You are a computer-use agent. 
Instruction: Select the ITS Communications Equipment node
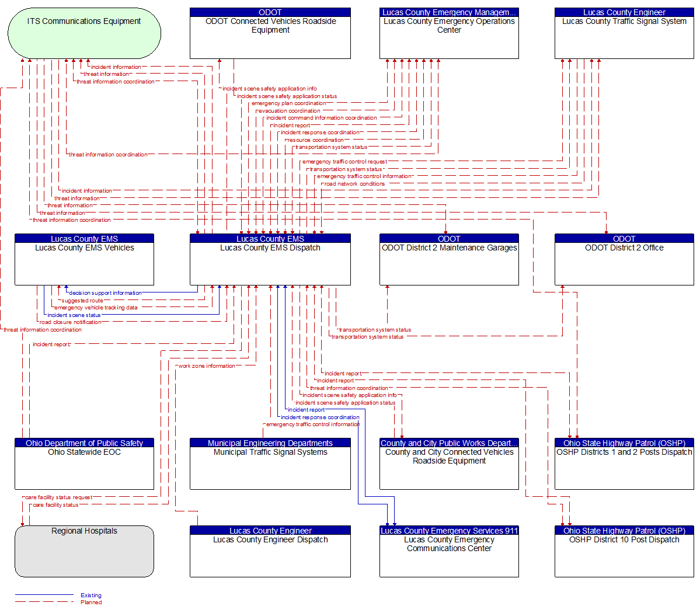[x=85, y=33]
